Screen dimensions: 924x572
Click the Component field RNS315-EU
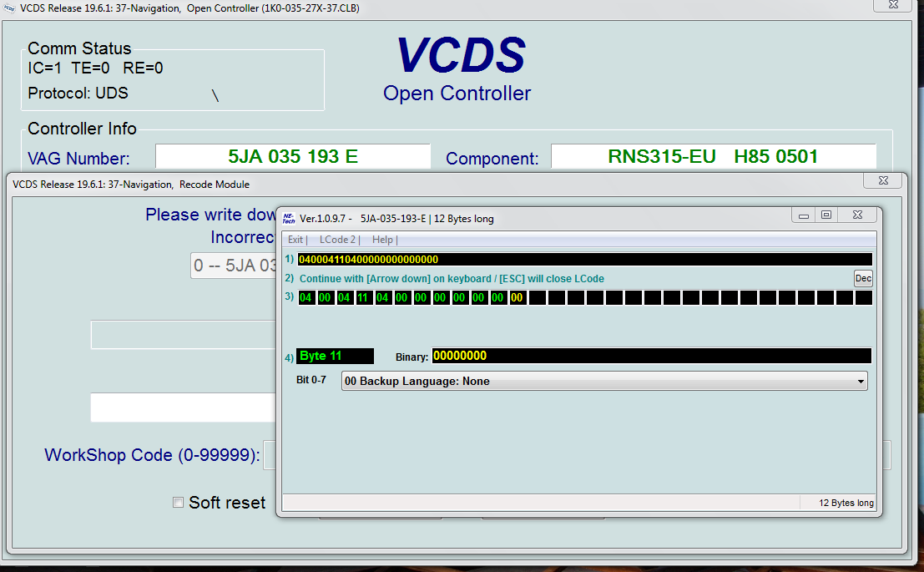[x=713, y=156]
